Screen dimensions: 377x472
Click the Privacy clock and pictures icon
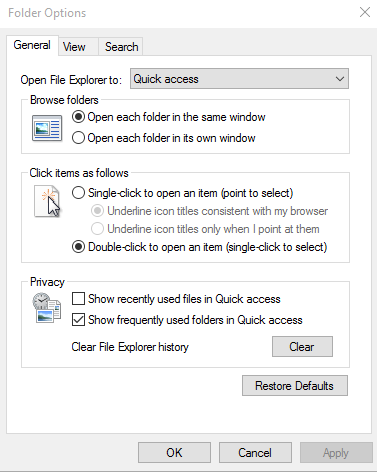coord(47,308)
